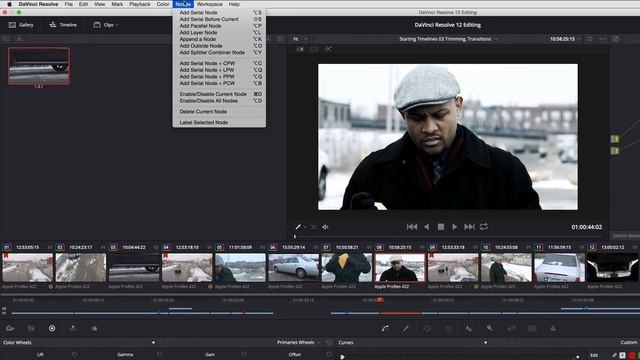The image size is (640, 360).
Task: Select clip 01 thumbnail 12:53:05:15
Action: [28, 268]
